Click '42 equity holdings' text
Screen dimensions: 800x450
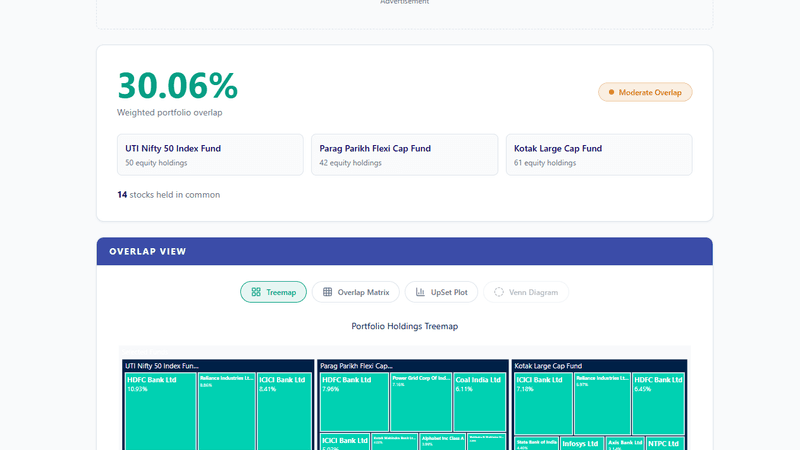351,163
